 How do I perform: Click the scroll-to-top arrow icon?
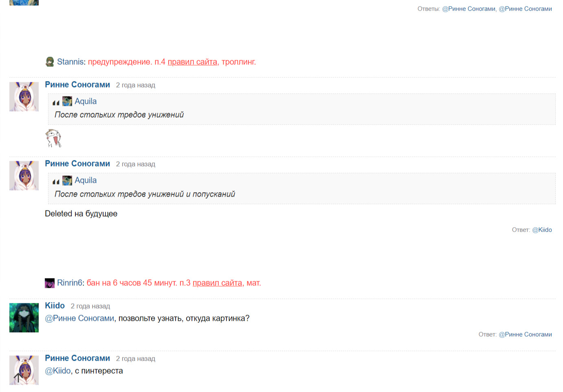pyautogui.click(x=18, y=377)
